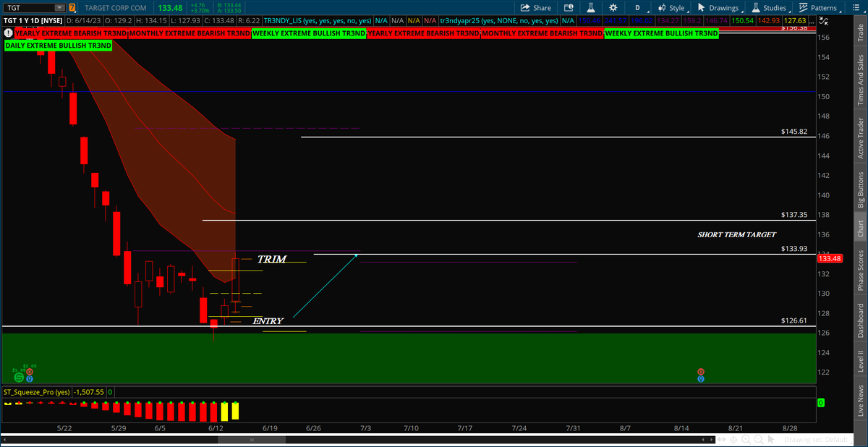Click the red earnings icon near 8/14
The width and height of the screenshot is (868, 447).
coord(701,371)
